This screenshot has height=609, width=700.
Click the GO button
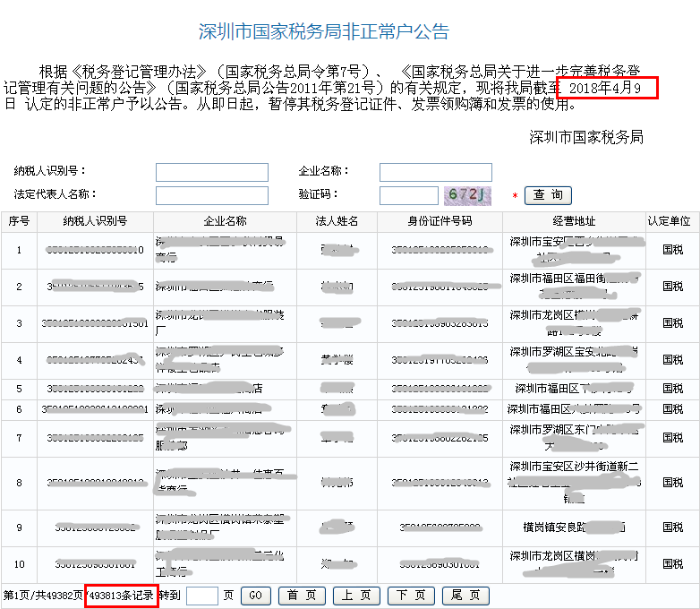(x=255, y=596)
